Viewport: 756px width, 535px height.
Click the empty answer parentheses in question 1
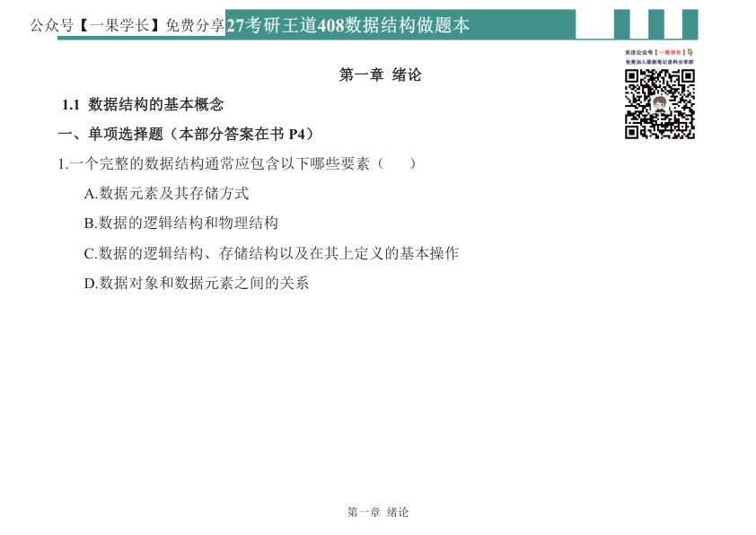click(x=396, y=163)
